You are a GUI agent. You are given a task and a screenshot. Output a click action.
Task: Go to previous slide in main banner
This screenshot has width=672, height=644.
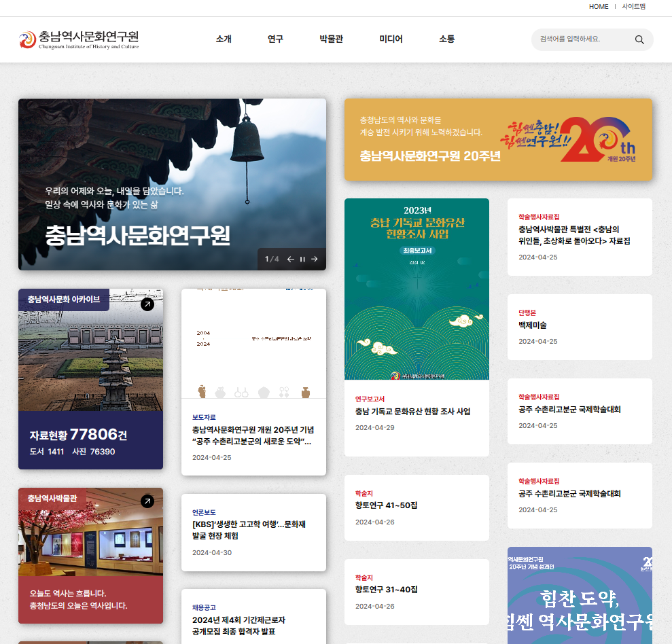click(291, 260)
